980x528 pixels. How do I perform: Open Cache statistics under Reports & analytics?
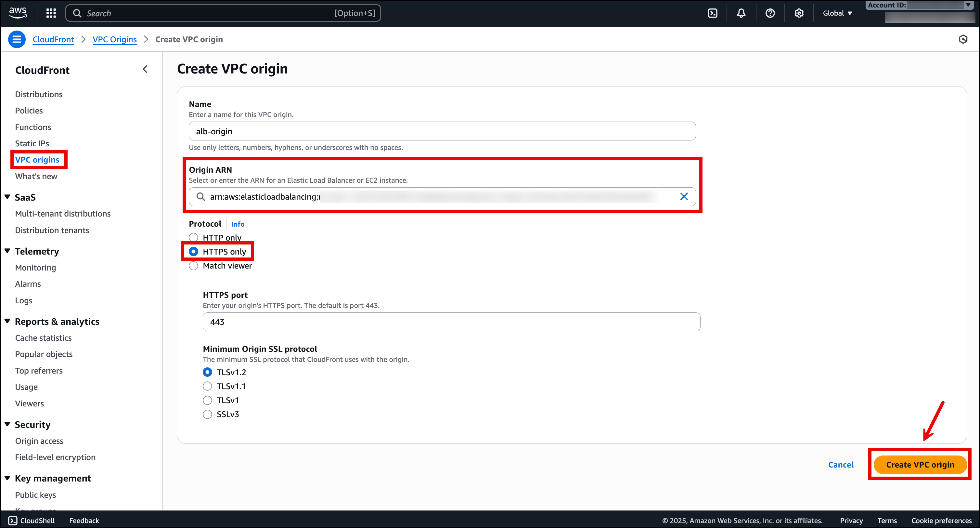[43, 338]
